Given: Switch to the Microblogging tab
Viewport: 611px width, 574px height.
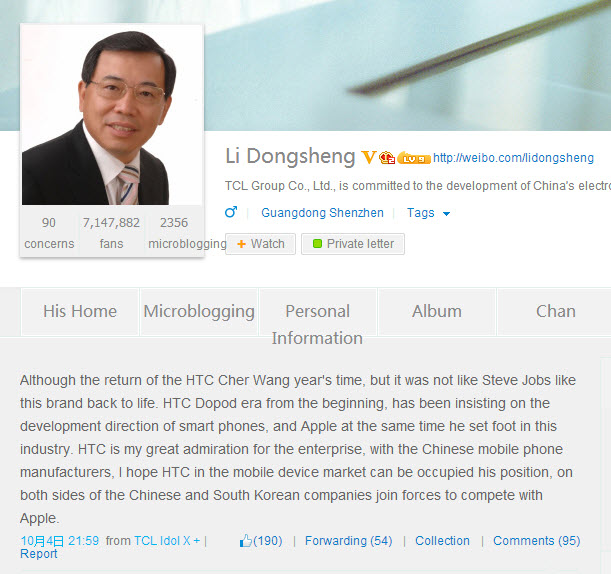Looking at the screenshot, I should pos(199,312).
